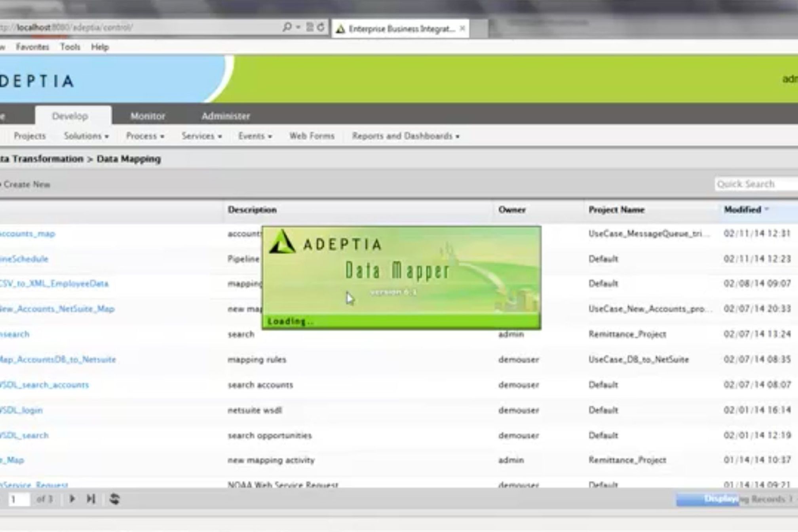Open the browser Tools menu
The width and height of the screenshot is (798, 532).
70,47
